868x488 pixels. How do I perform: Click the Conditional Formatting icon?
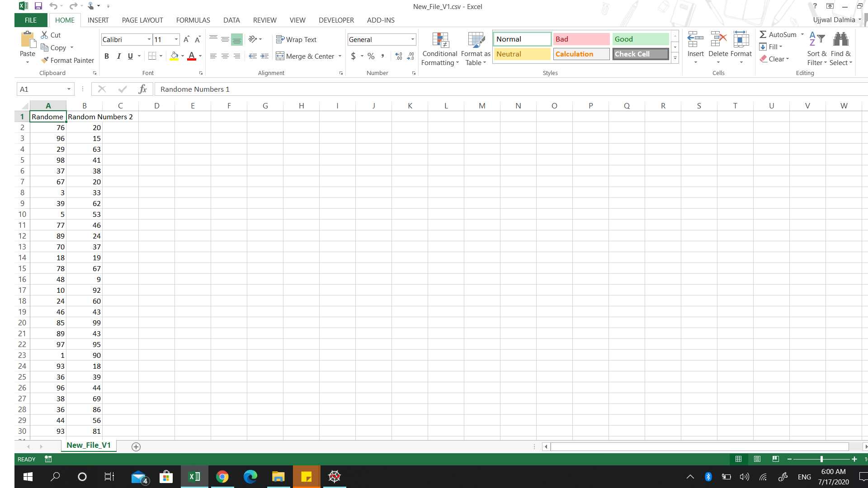[440, 40]
